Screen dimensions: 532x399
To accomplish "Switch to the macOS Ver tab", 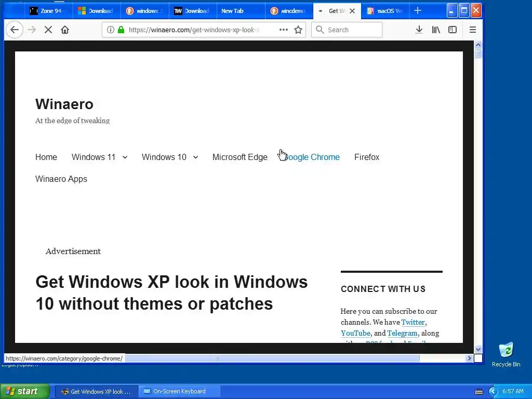I will tap(385, 11).
